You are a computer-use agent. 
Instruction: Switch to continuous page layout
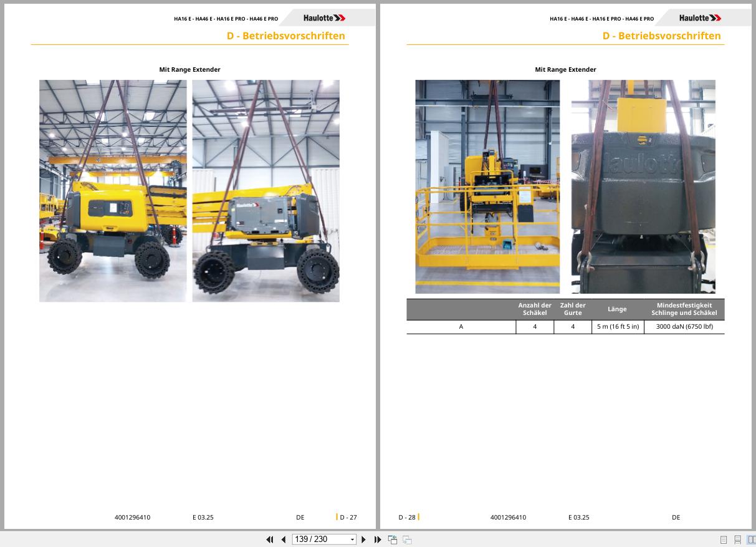737,540
